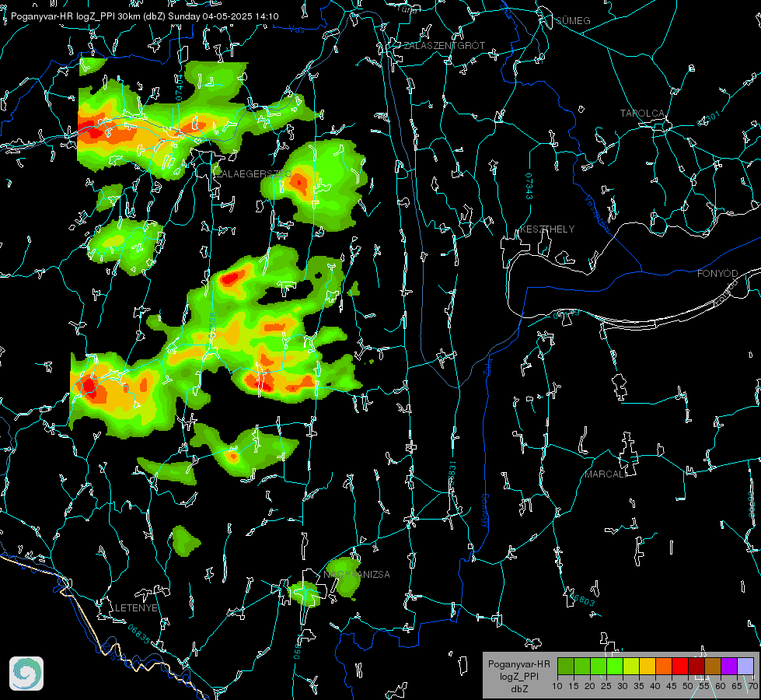The height and width of the screenshot is (700, 761).
Task: Click the legend's logZ_PPI label
Action: [x=519, y=676]
